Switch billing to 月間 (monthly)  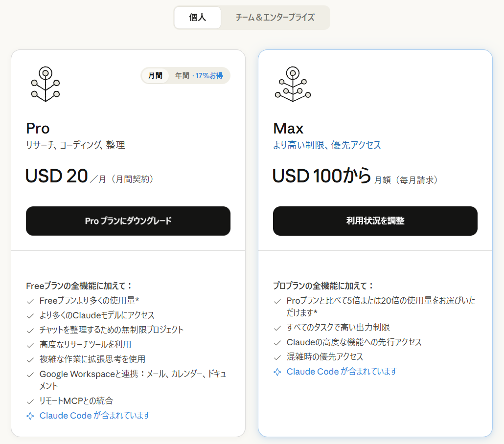point(155,76)
